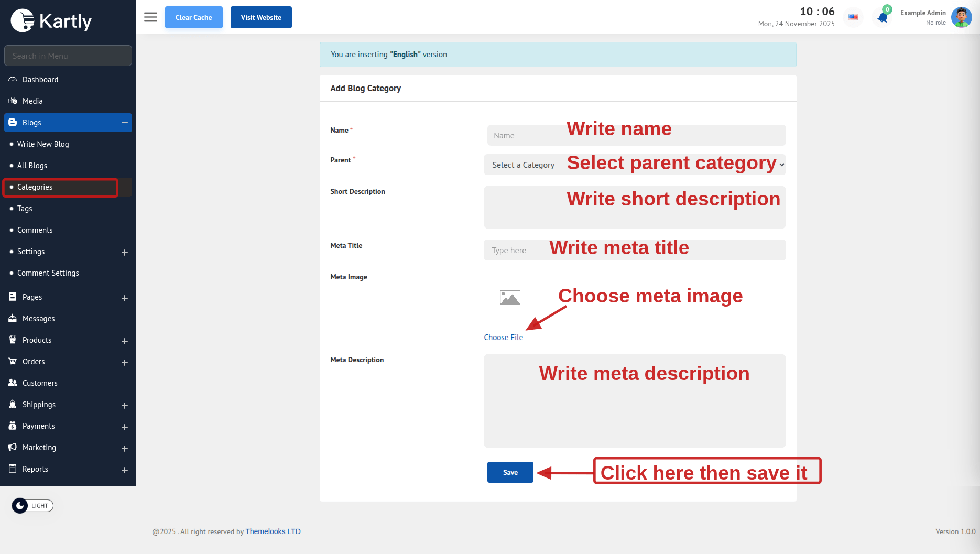This screenshot has width=980, height=554.
Task: Open the Example Admin profile avatar
Action: click(961, 17)
